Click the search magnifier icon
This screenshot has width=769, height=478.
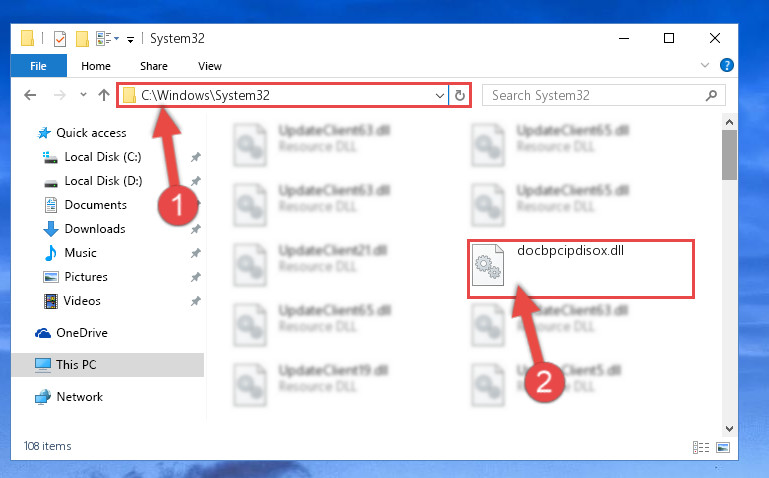[x=711, y=95]
